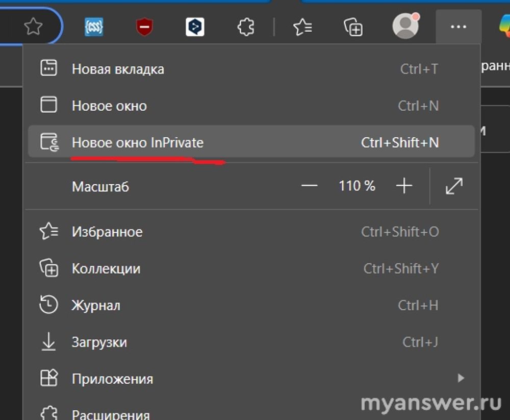Expand the Приложения submenu arrow
Screen dimensions: 510x420
tap(461, 378)
